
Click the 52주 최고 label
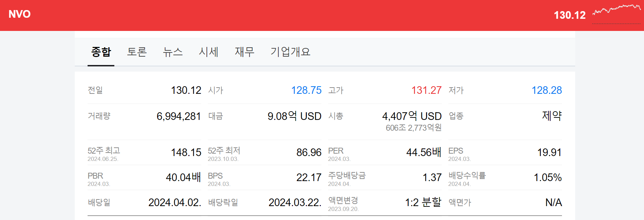click(x=104, y=150)
